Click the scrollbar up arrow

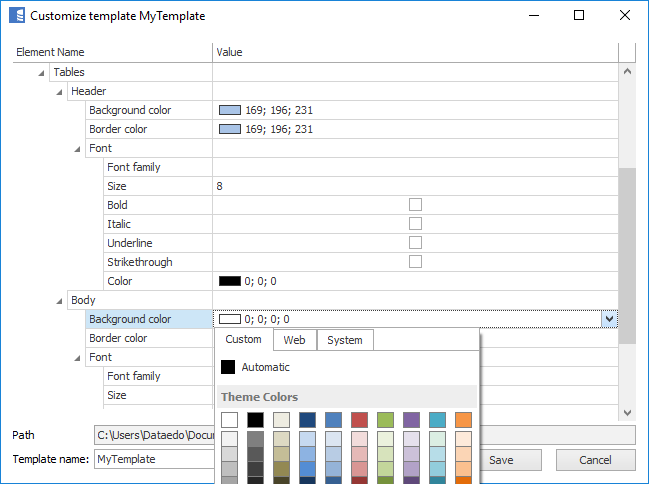(627, 72)
